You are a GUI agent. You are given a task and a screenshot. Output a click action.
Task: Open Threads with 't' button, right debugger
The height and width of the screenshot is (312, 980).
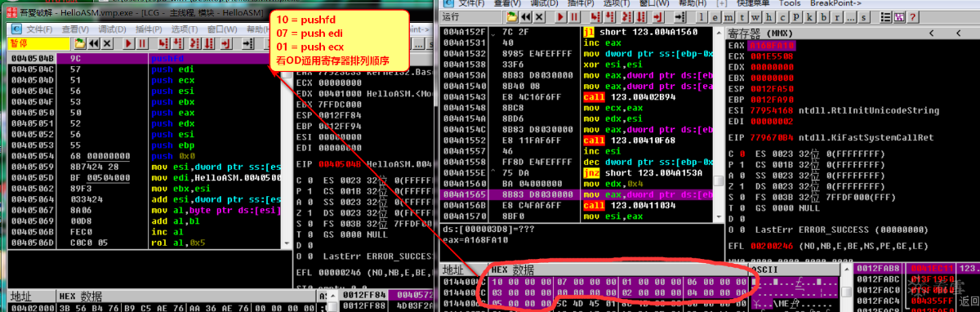[x=742, y=17]
